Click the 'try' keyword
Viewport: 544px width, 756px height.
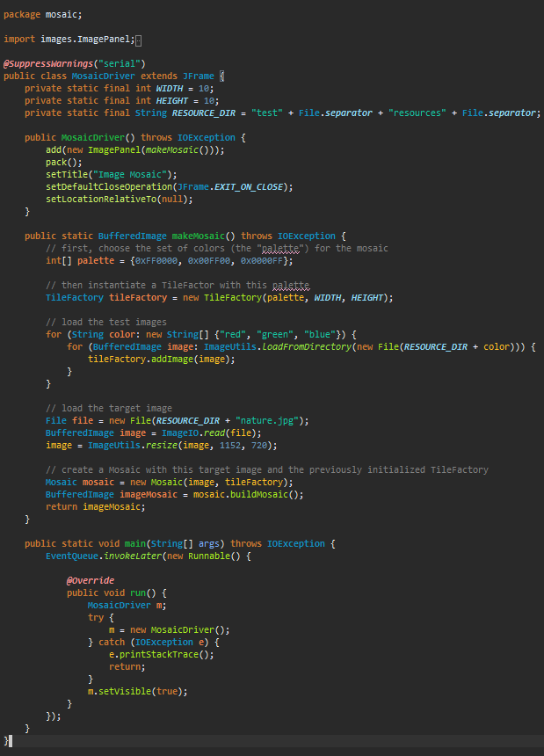[96, 618]
